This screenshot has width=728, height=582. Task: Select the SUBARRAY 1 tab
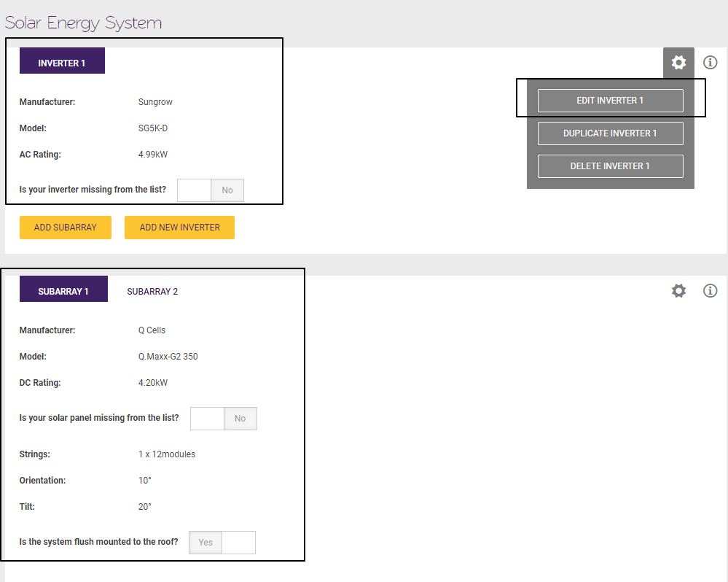63,289
